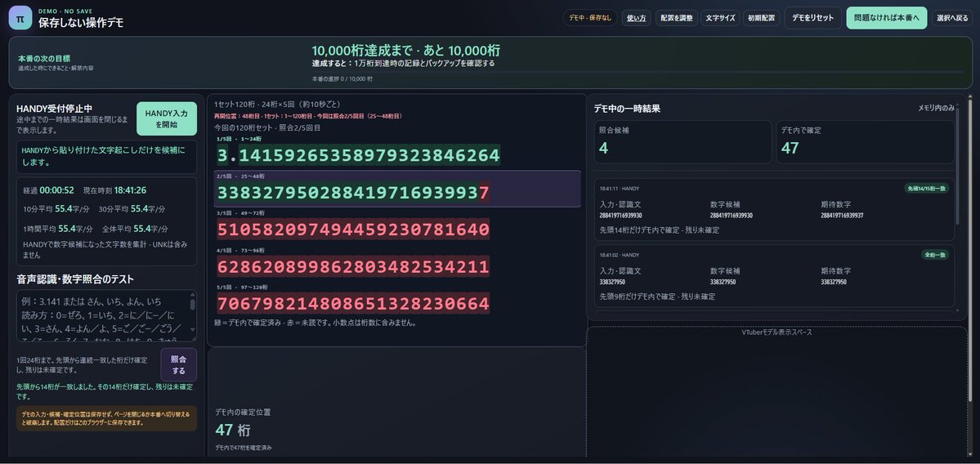Click the 照合候補 count card showing 4

(682, 142)
